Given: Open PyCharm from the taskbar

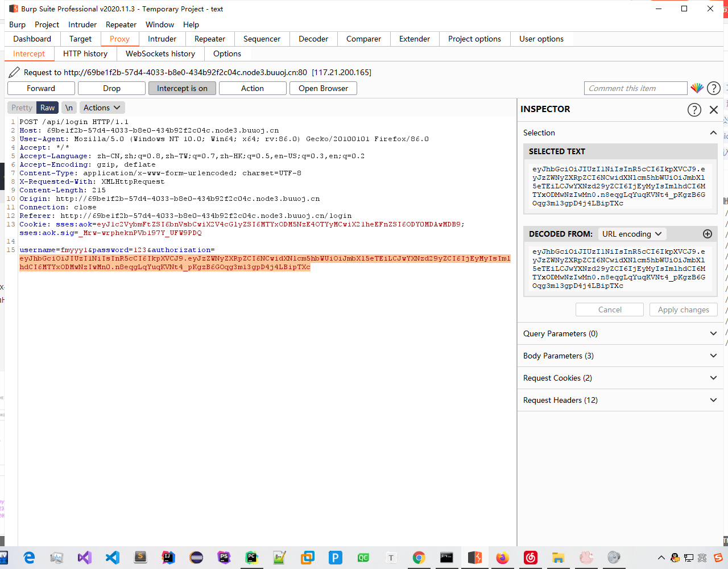Looking at the screenshot, I should point(252,558).
